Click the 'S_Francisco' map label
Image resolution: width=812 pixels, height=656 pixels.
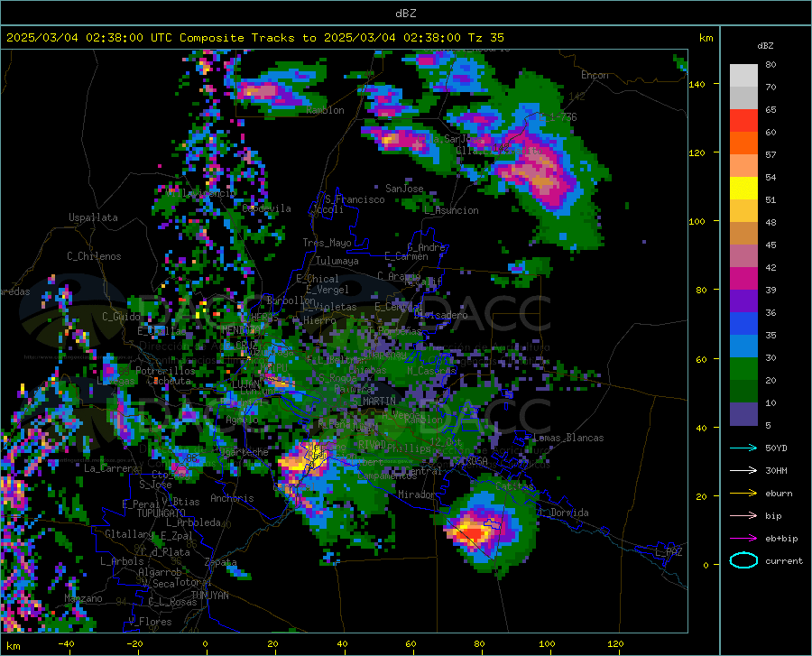point(355,199)
